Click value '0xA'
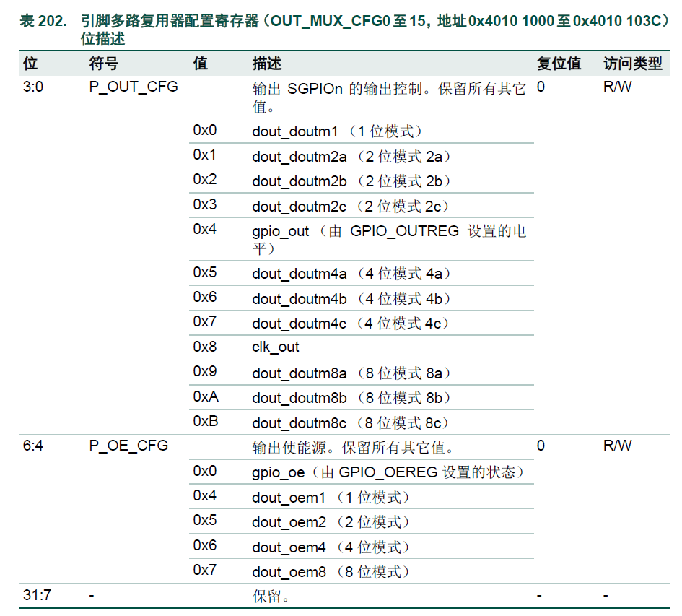This screenshot has height=616, width=682. (206, 396)
